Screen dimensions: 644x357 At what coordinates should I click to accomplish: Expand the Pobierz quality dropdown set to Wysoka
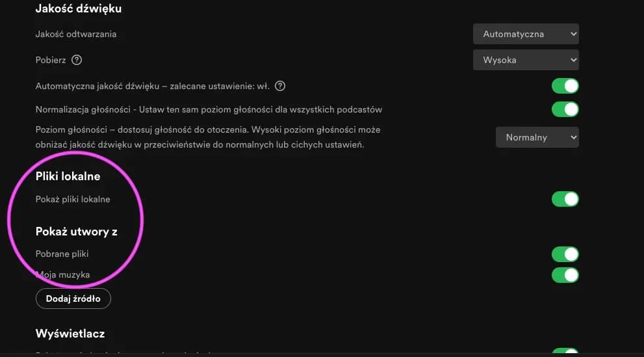525,60
